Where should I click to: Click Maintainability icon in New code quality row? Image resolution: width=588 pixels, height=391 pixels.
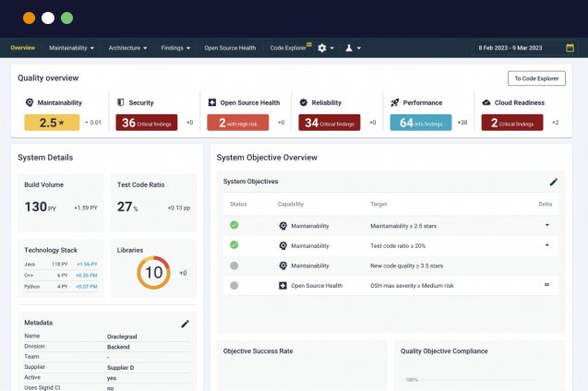283,266
